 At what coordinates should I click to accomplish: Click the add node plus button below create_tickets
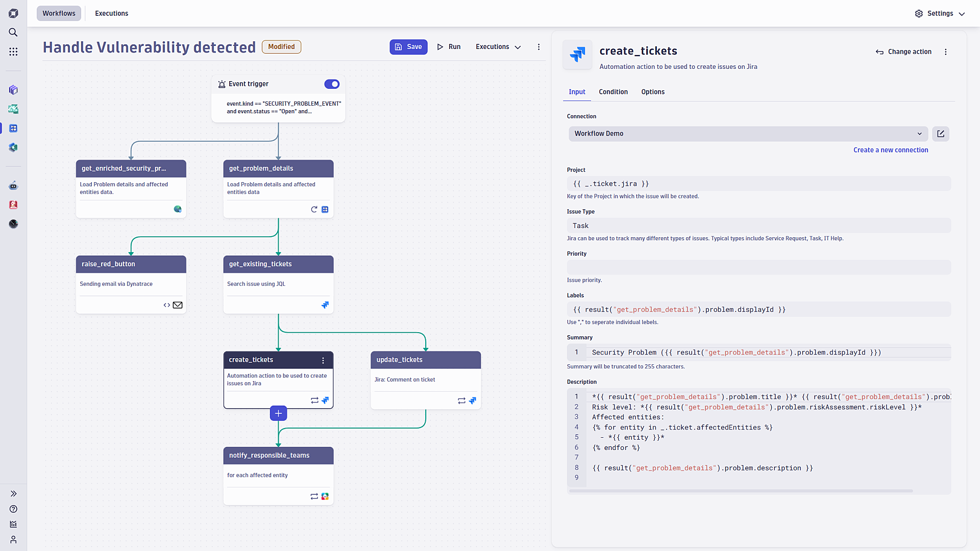(278, 413)
